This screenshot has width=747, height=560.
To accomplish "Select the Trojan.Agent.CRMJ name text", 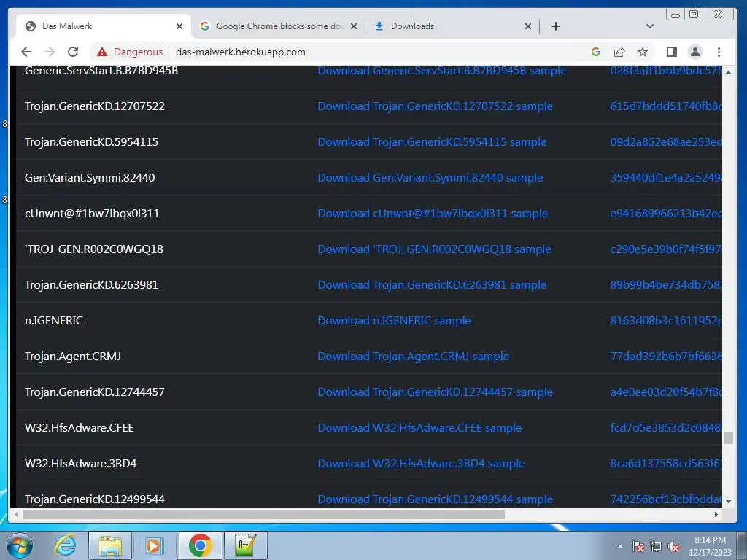I will pyautogui.click(x=73, y=356).
